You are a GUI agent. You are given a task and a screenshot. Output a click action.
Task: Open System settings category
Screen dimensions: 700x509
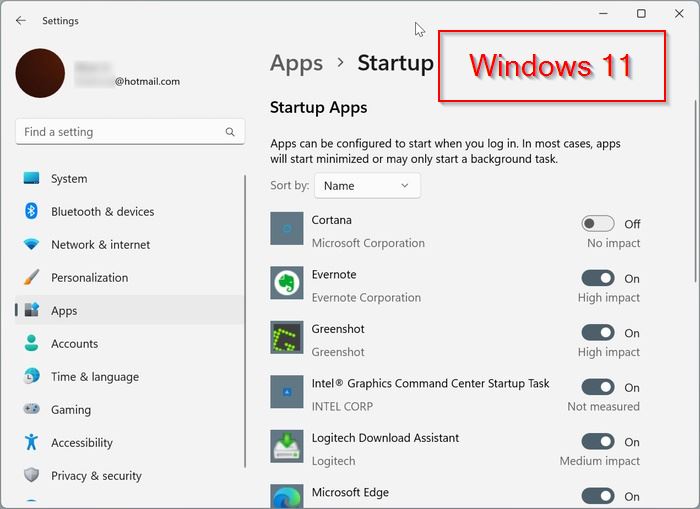click(129, 178)
